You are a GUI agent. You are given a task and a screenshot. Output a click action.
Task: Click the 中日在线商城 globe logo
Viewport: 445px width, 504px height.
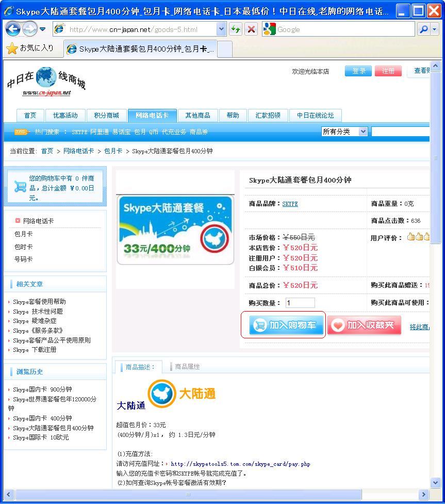[46, 77]
